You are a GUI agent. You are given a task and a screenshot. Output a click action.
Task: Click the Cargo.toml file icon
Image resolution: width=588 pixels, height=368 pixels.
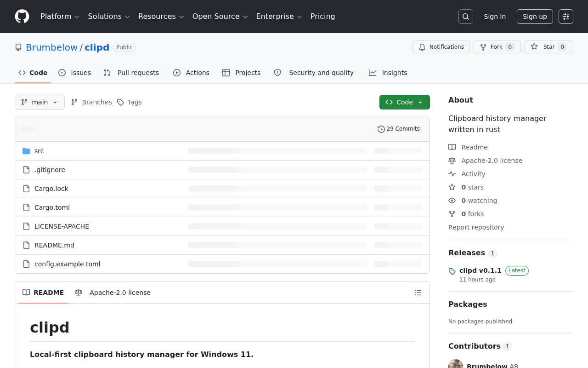click(x=26, y=207)
